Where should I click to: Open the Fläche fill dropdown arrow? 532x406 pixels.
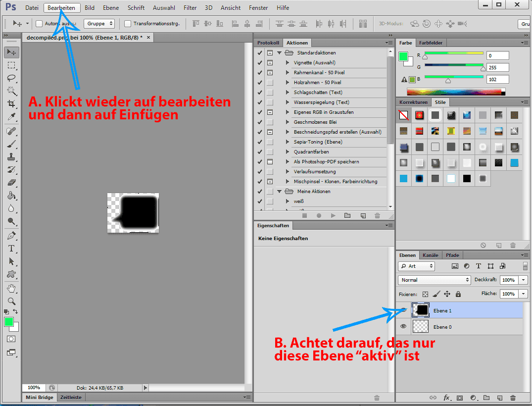click(x=524, y=294)
